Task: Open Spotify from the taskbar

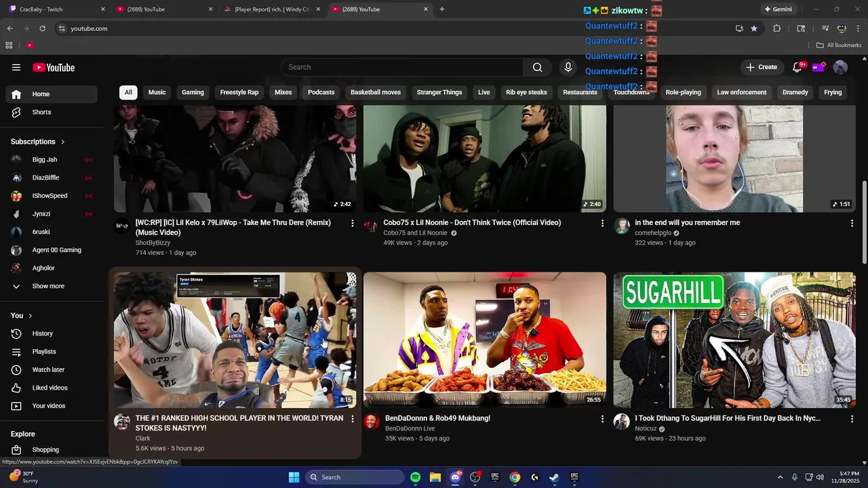Action: pos(415,477)
